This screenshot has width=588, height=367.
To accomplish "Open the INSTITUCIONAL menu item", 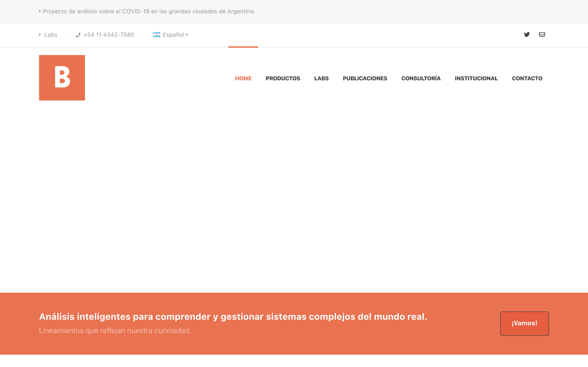I will click(476, 78).
